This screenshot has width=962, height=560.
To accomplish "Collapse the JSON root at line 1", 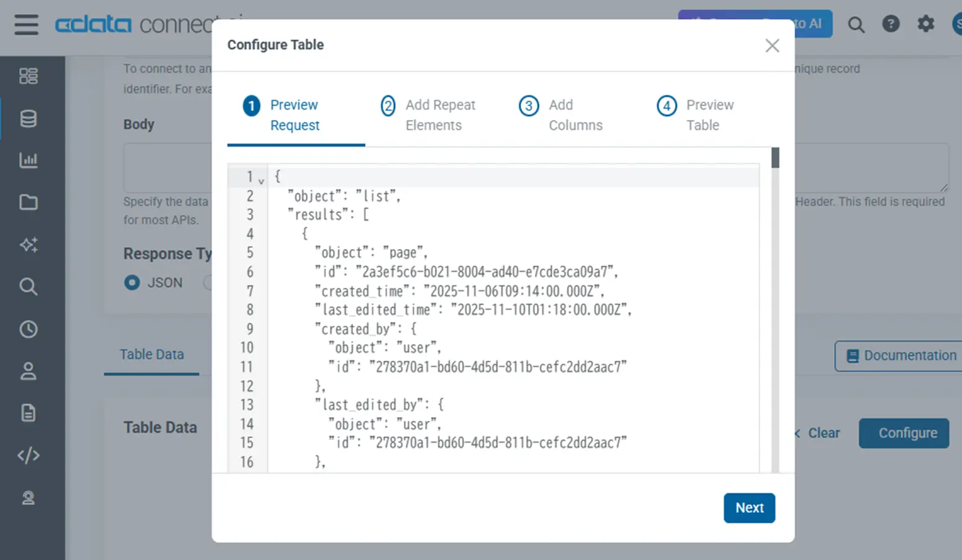I will pos(261,181).
